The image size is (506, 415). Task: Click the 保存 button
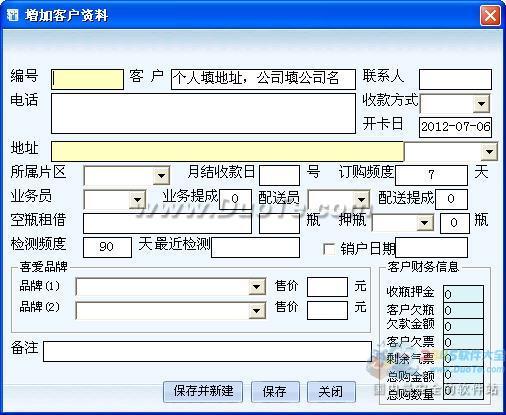[275, 391]
